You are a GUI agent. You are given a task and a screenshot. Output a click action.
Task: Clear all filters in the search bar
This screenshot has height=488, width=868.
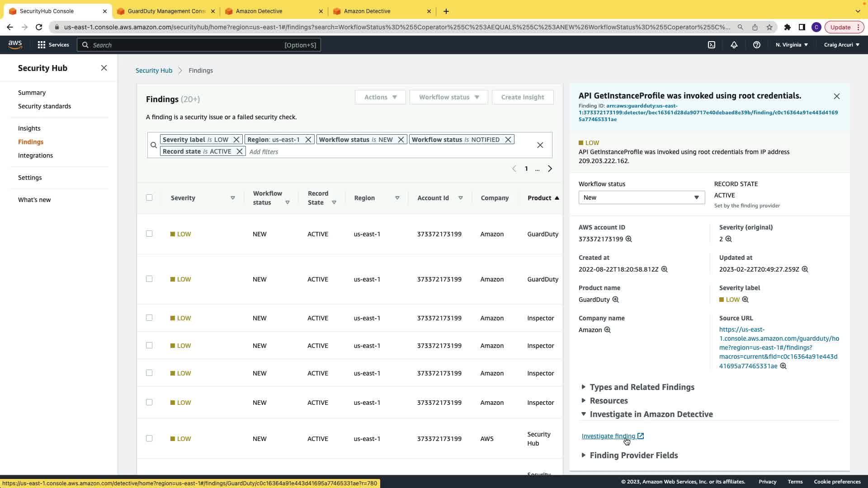(x=540, y=145)
